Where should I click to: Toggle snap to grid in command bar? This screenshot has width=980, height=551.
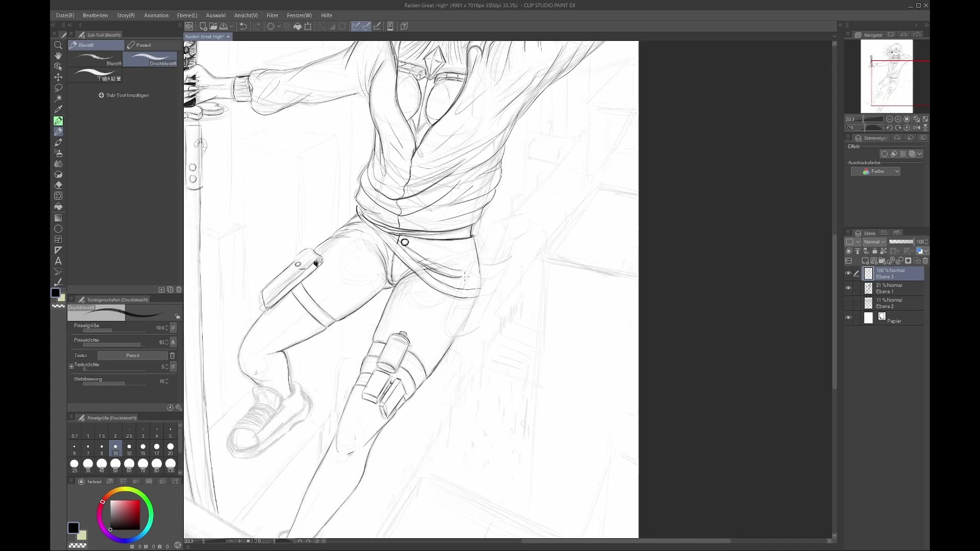(377, 26)
